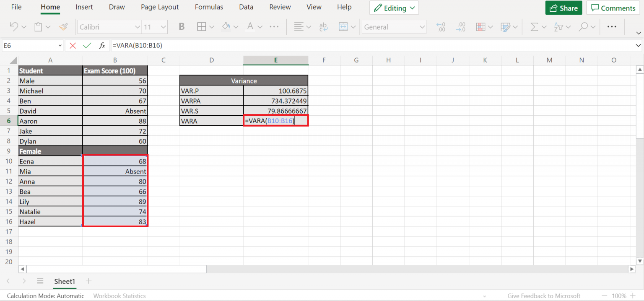Image resolution: width=644 pixels, height=301 pixels.
Task: Click the Increase Decimal icon
Action: (x=441, y=26)
